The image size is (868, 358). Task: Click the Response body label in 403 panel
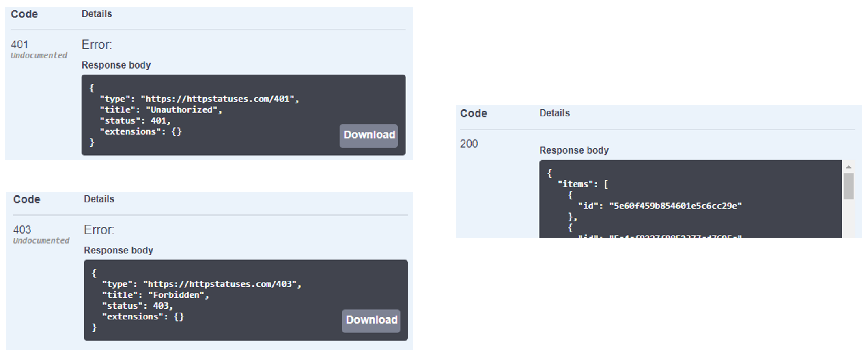coord(118,251)
